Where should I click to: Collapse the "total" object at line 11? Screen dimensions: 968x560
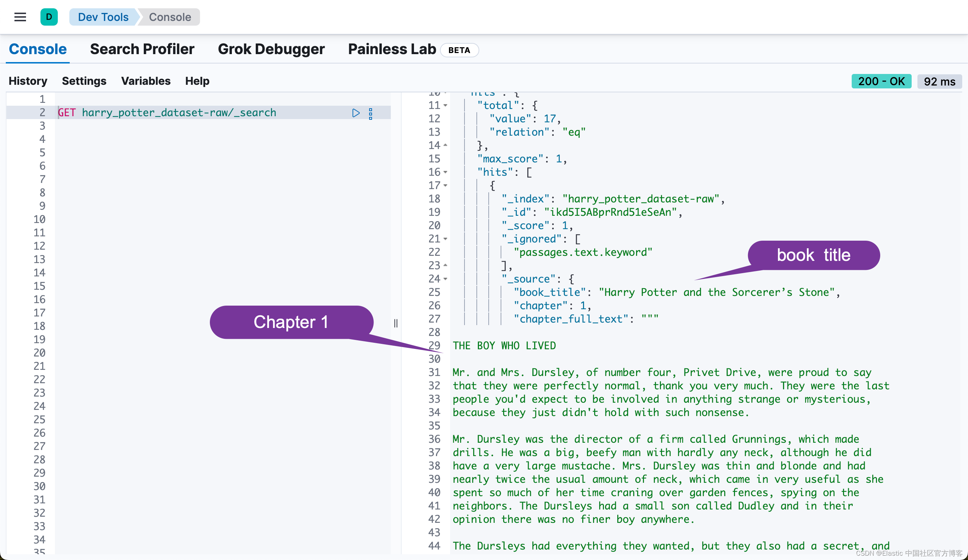point(445,105)
